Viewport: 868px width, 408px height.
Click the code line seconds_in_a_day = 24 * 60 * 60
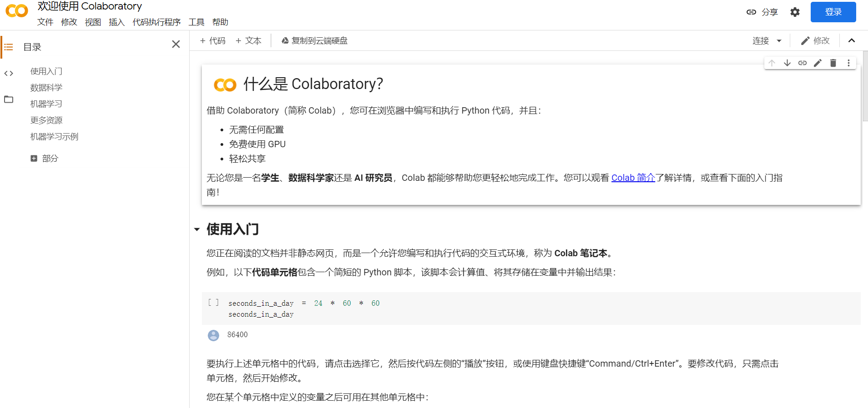(304, 303)
